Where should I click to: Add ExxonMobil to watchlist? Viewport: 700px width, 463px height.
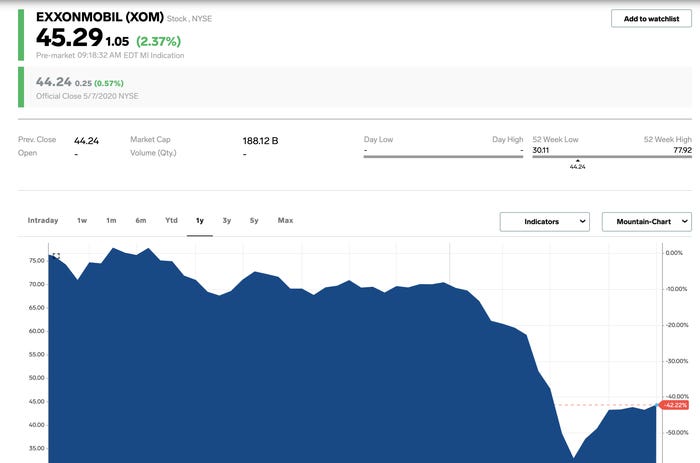point(651,19)
